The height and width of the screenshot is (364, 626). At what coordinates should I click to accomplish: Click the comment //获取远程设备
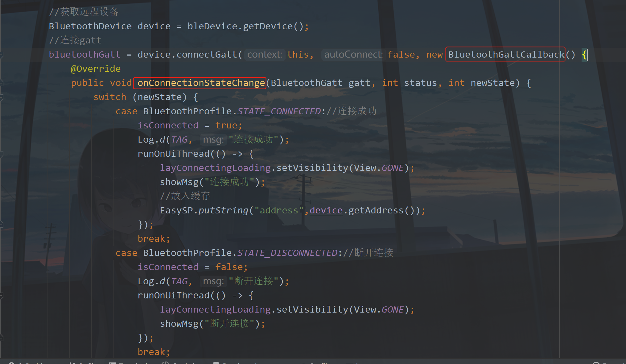[84, 12]
